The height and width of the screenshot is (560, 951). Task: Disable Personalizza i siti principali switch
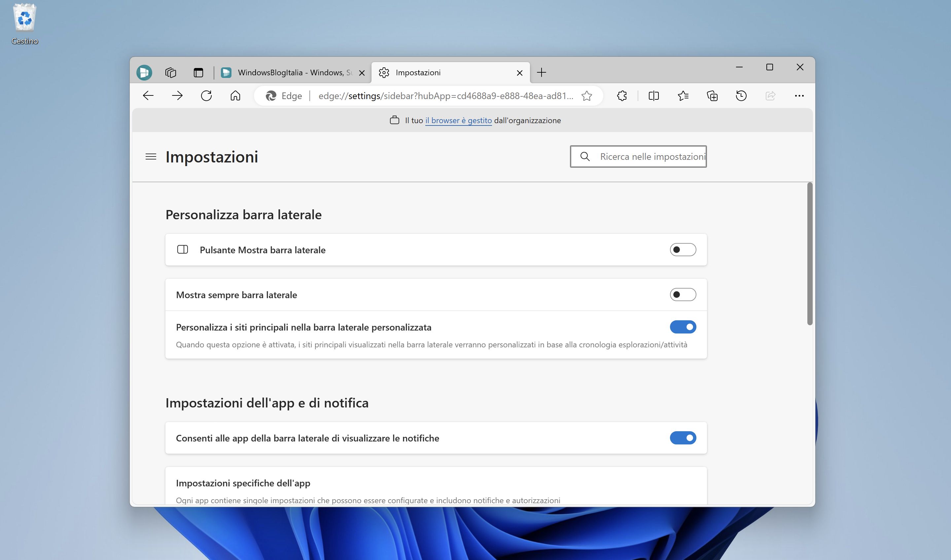[x=683, y=327]
